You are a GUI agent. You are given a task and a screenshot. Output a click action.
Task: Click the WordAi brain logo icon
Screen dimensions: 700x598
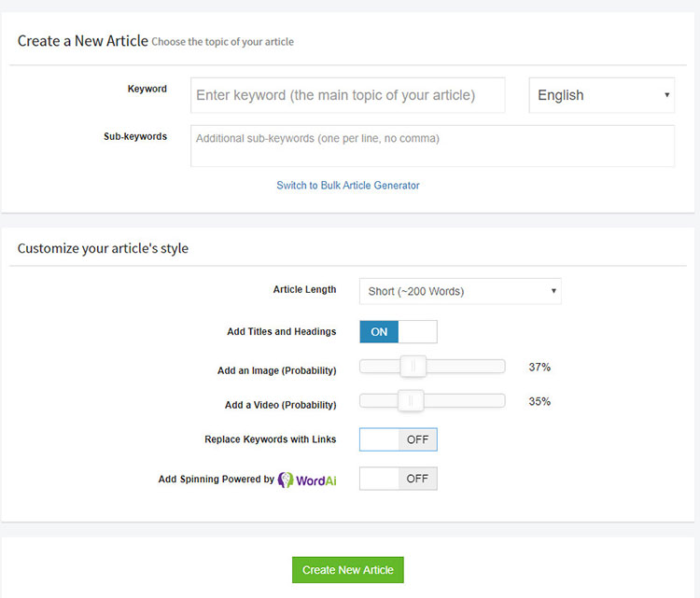point(287,480)
